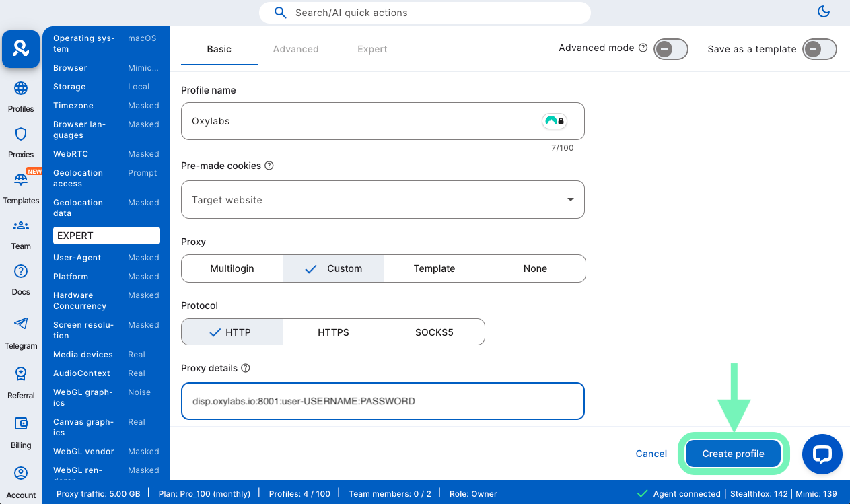Image resolution: width=850 pixels, height=504 pixels.
Task: Enable the Advanced mode toggle
Action: [670, 49]
